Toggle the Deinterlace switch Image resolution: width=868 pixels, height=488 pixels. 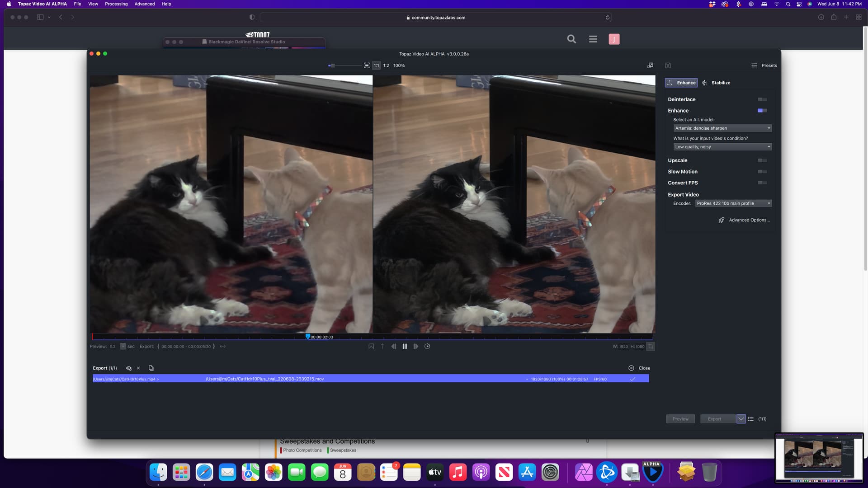point(762,99)
